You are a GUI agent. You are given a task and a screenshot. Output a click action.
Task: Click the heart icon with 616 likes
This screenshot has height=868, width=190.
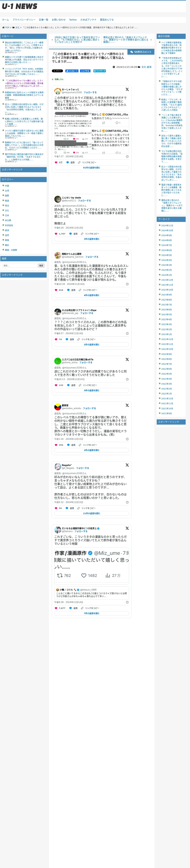tap(56, 290)
